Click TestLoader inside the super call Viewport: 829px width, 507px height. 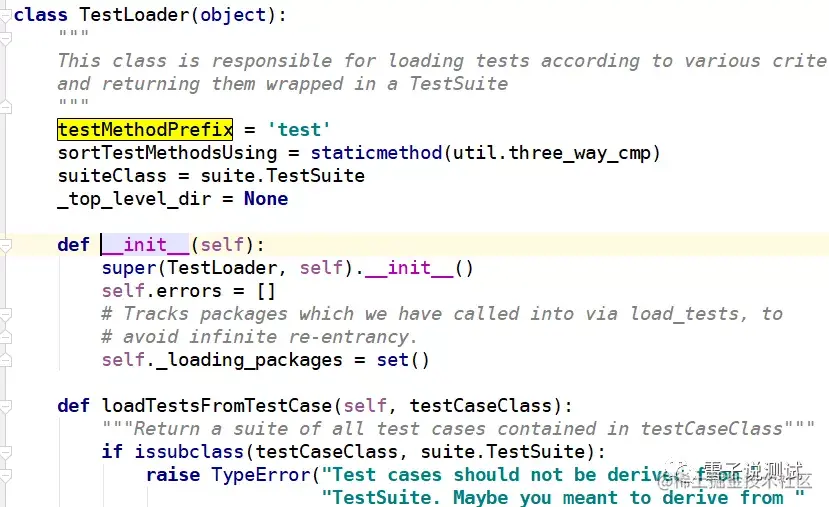coord(222,268)
